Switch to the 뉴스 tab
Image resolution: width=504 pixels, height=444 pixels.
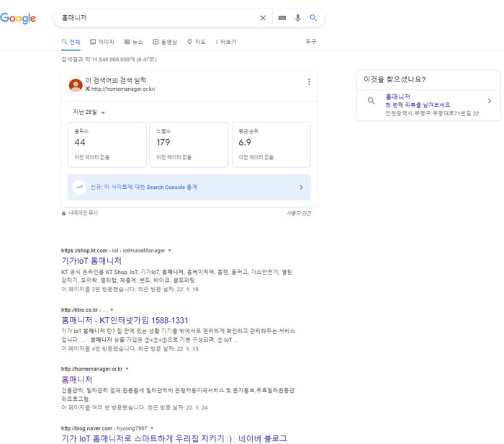tap(134, 42)
